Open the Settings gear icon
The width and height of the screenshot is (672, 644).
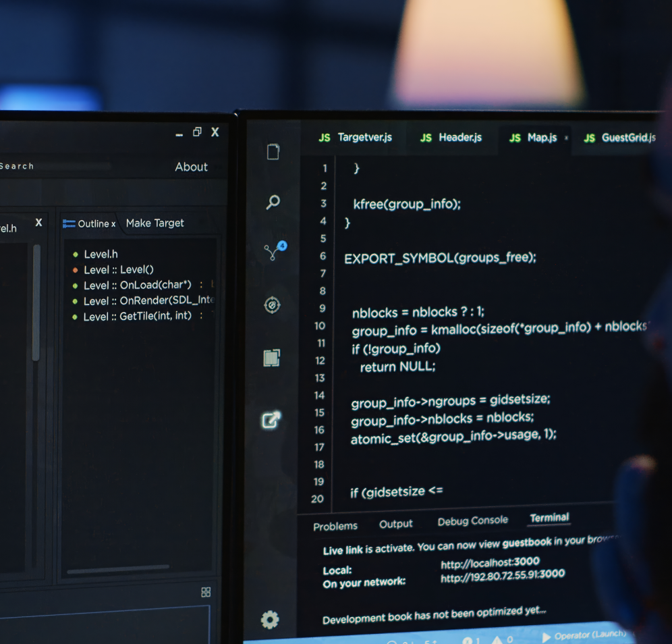coord(270,620)
